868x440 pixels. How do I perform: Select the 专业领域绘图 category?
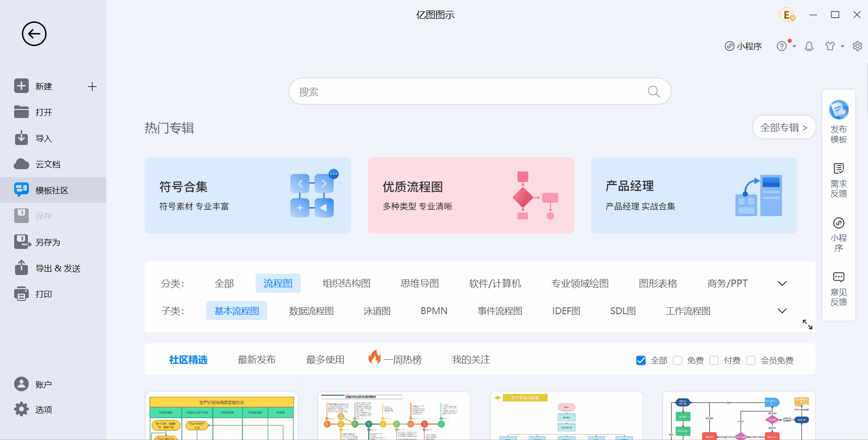point(580,284)
